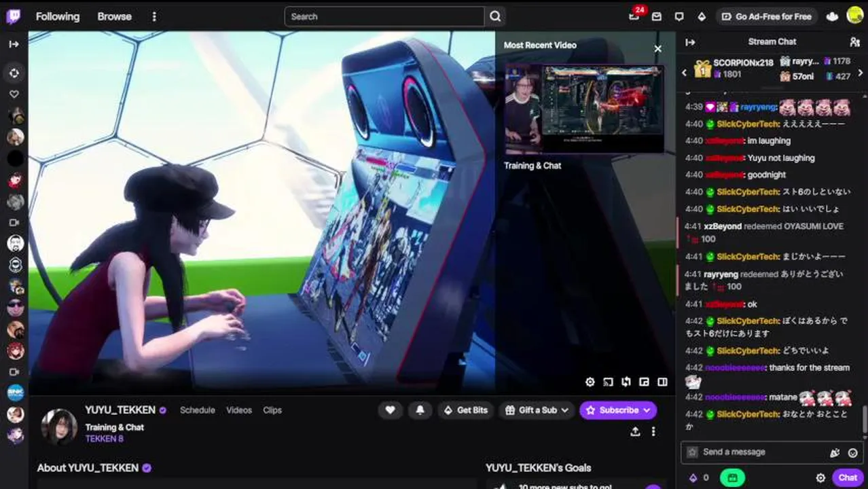Image resolution: width=868 pixels, height=489 pixels.
Task: Click rayryeng username in chat at 4:39
Action: [x=759, y=107]
